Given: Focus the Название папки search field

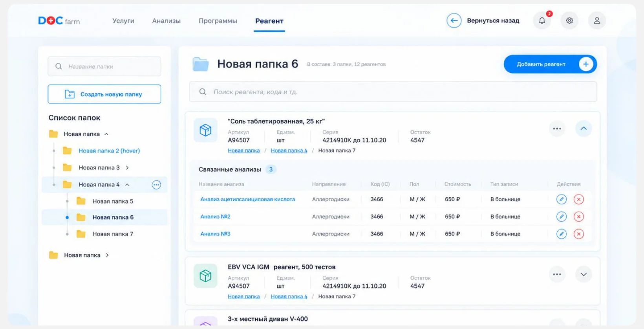Looking at the screenshot, I should pos(104,66).
